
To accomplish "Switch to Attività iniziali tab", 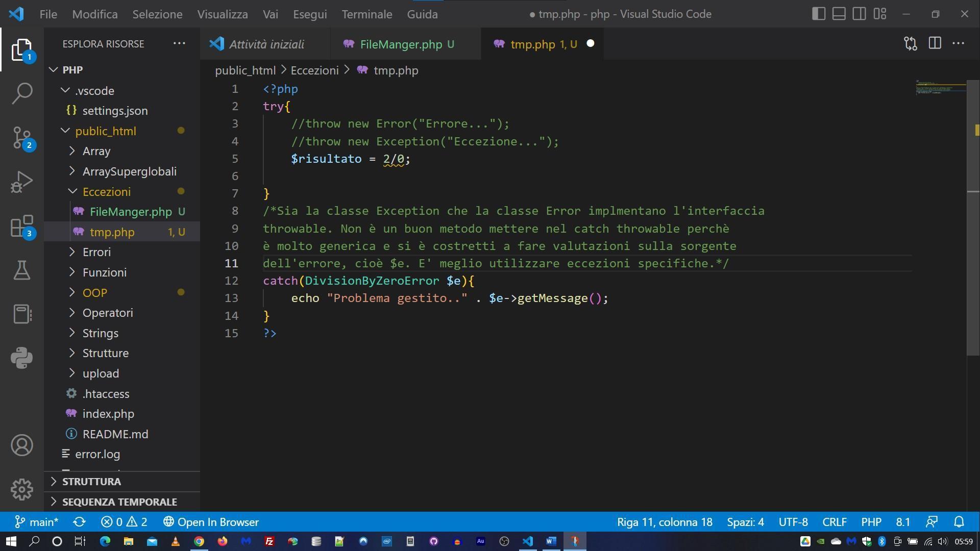I will 265,44.
